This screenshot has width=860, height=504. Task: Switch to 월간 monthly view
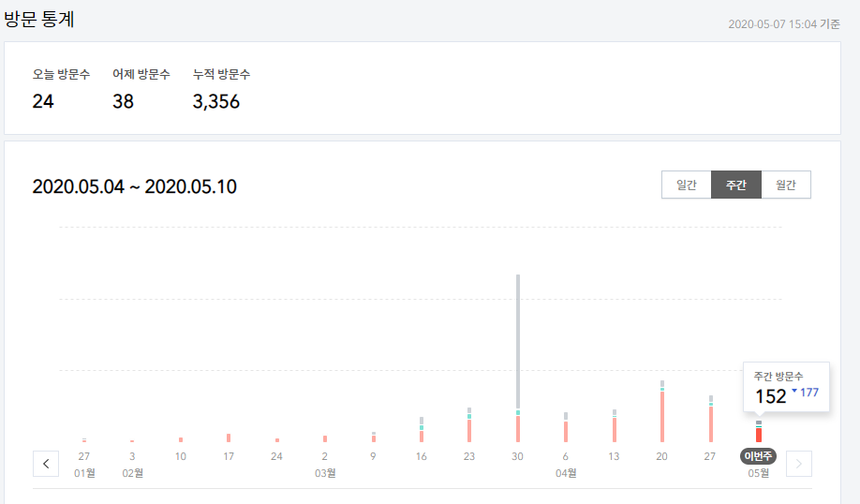(786, 185)
